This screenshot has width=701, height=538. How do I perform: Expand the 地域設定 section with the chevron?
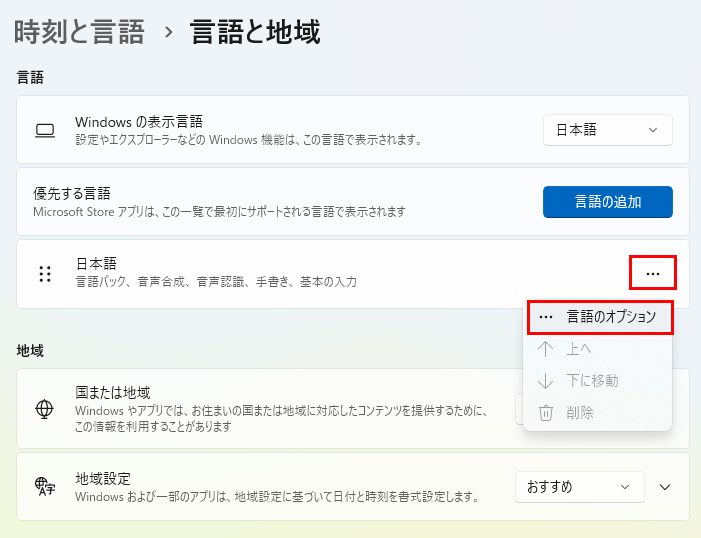666,487
